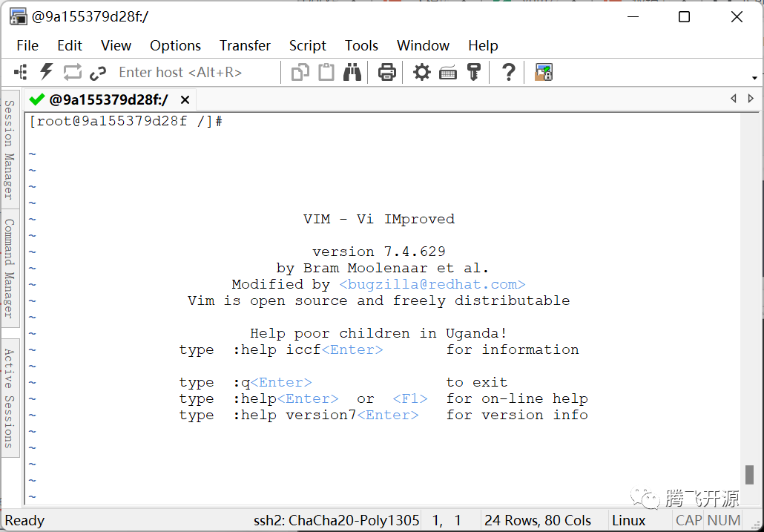Open Session Options gear icon
Image resolution: width=764 pixels, height=532 pixels.
(x=422, y=73)
